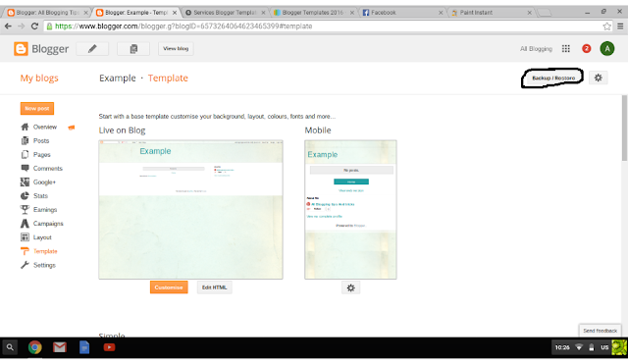Go back in browser history
Screen dimensions: 628x364
8,26
